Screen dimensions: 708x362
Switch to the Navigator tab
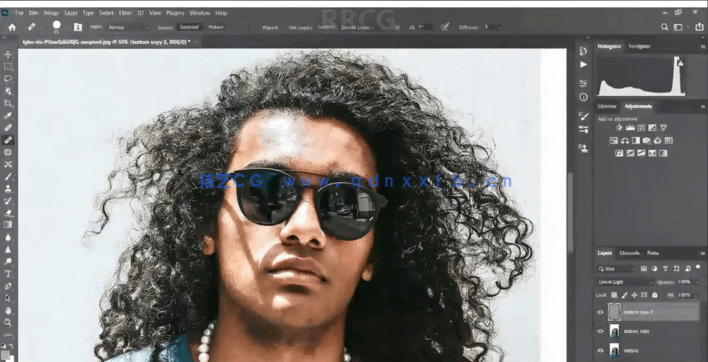tap(639, 46)
